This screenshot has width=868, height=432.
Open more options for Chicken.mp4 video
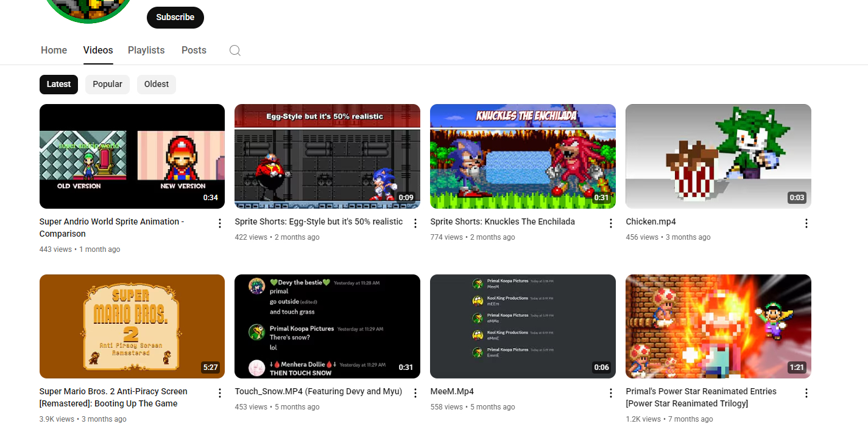coord(806,223)
